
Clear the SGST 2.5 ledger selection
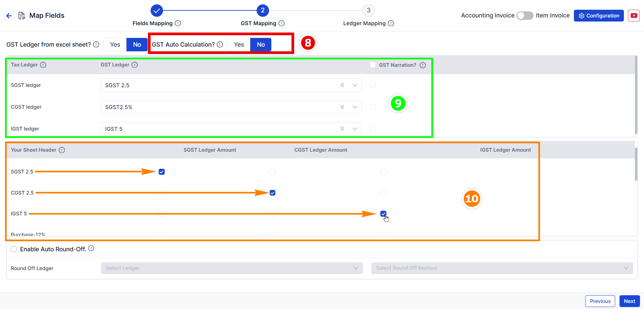tap(342, 85)
